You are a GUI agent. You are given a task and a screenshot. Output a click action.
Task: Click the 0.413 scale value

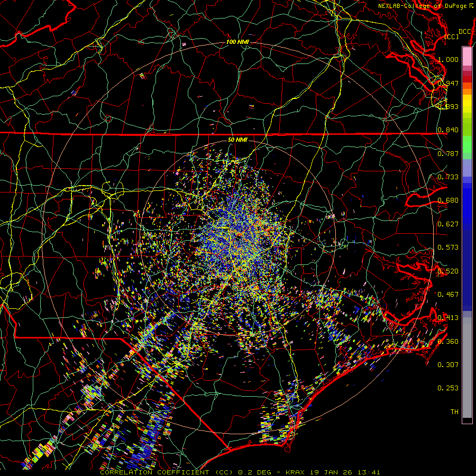[448, 318]
